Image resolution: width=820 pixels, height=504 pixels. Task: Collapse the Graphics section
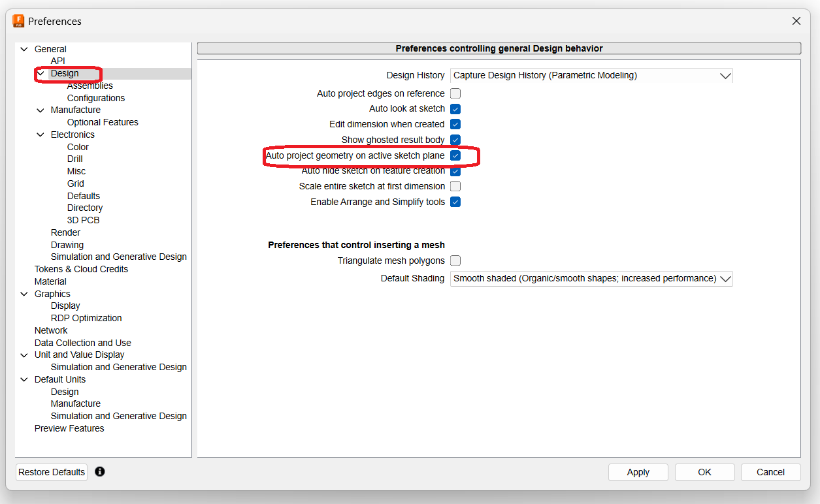24,293
